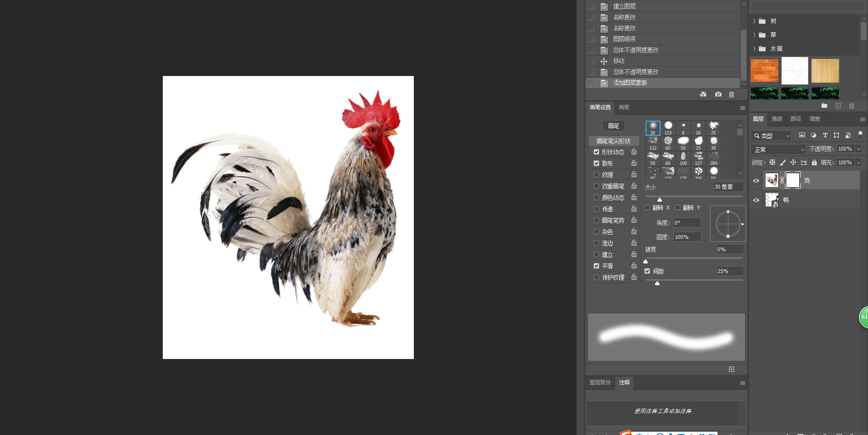The width and height of the screenshot is (868, 435).
Task: Switch to the 画笔 tab
Action: click(x=624, y=107)
